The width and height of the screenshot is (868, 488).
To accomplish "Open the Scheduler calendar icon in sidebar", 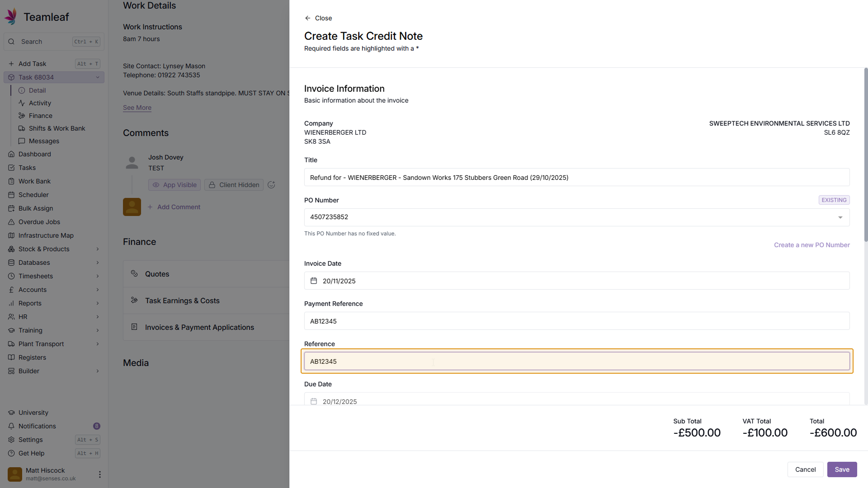I will 11,195.
